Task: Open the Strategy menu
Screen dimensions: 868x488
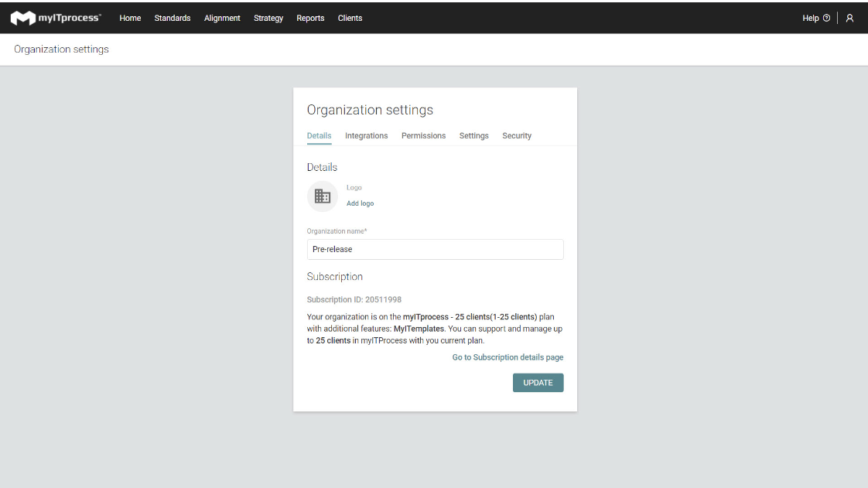Action: click(x=268, y=19)
